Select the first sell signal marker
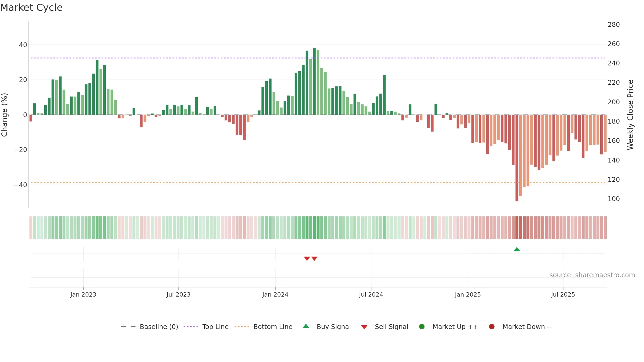 [x=307, y=258]
